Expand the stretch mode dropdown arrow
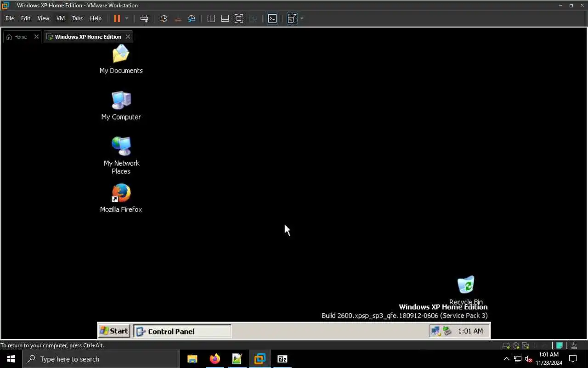The height and width of the screenshot is (368, 588). click(x=302, y=18)
